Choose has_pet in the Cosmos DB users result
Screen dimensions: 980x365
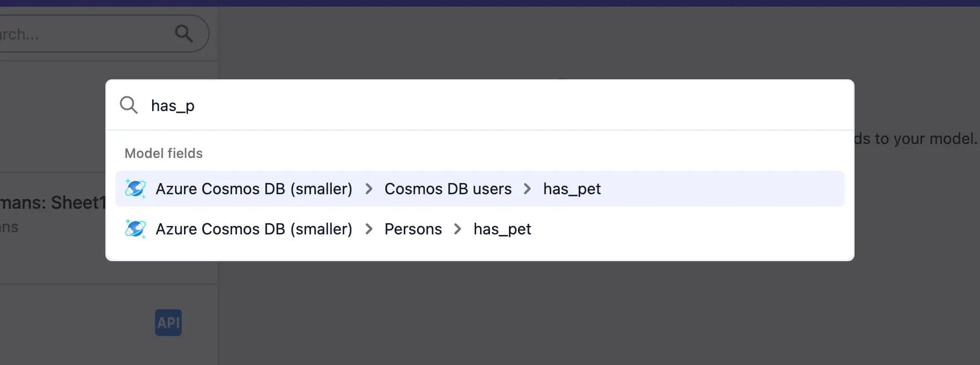pyautogui.click(x=572, y=189)
